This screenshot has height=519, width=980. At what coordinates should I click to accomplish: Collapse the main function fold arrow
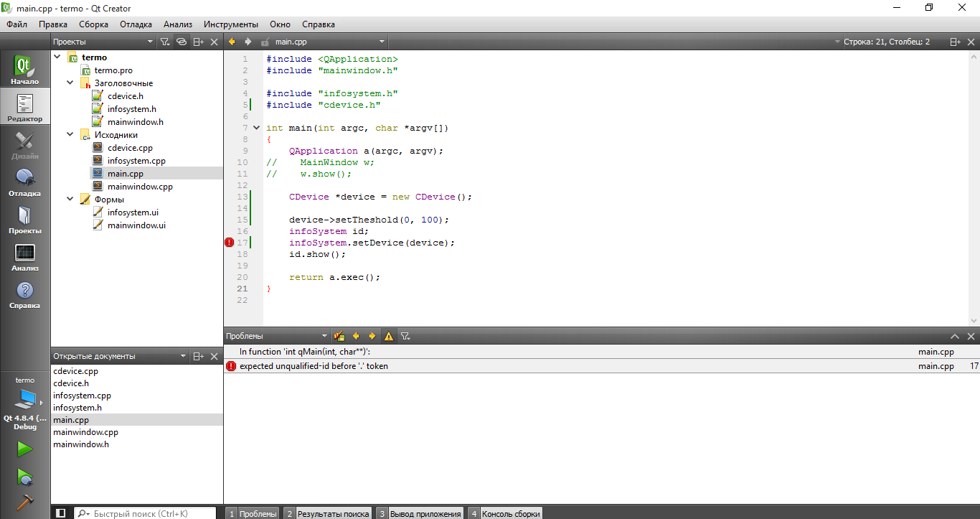(x=256, y=128)
